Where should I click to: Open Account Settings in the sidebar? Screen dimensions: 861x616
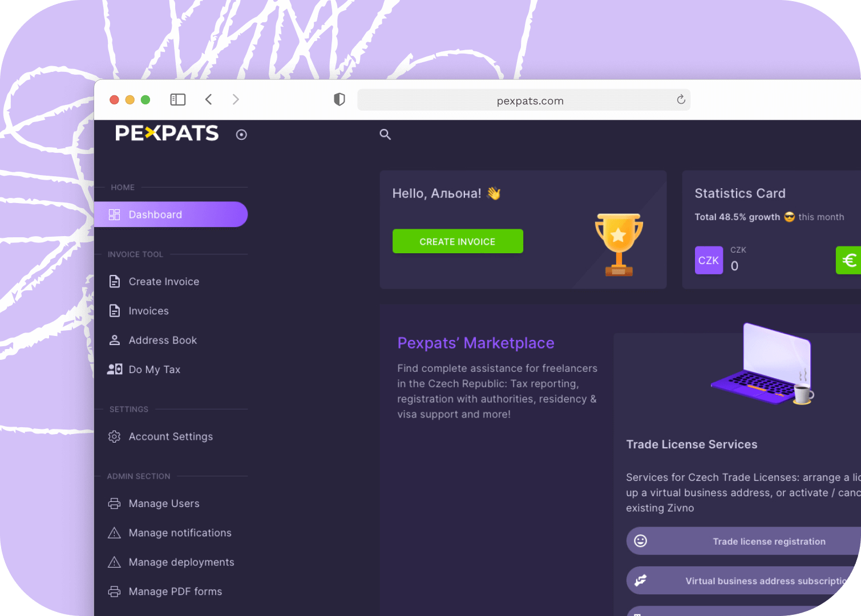coord(171,437)
